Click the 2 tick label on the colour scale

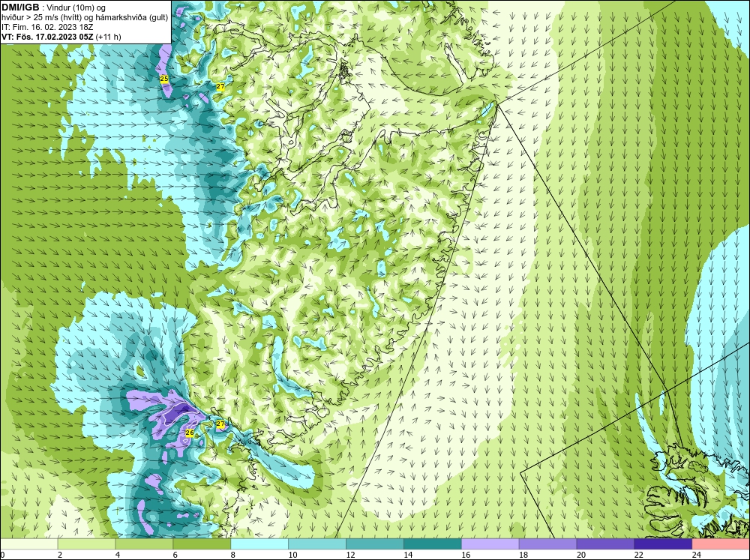pos(60,555)
